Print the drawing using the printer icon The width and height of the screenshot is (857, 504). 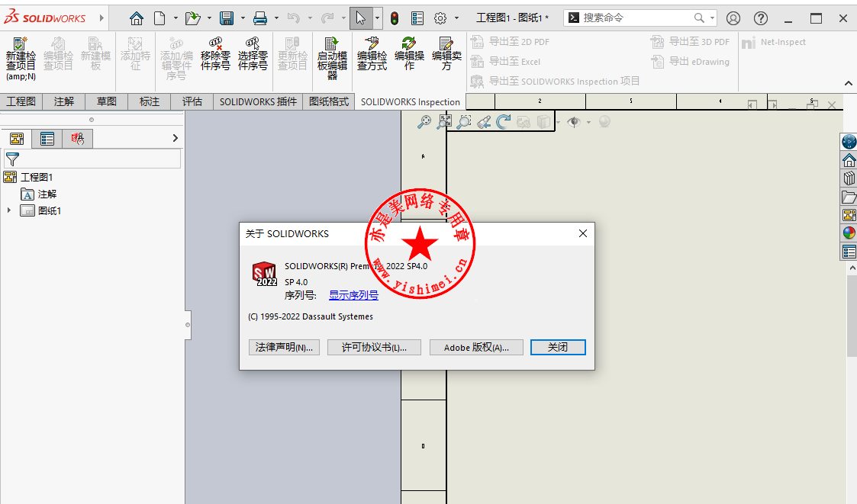coord(260,18)
